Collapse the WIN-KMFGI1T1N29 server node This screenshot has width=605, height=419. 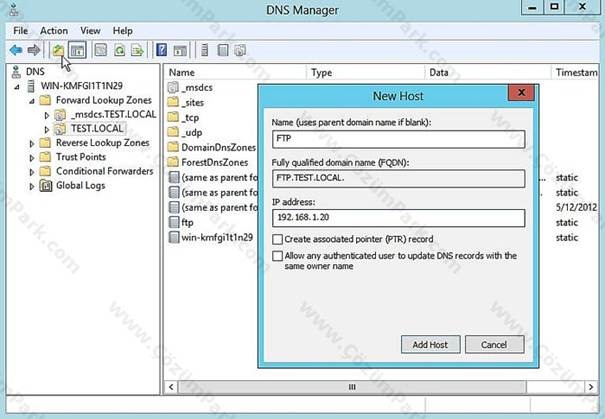17,87
